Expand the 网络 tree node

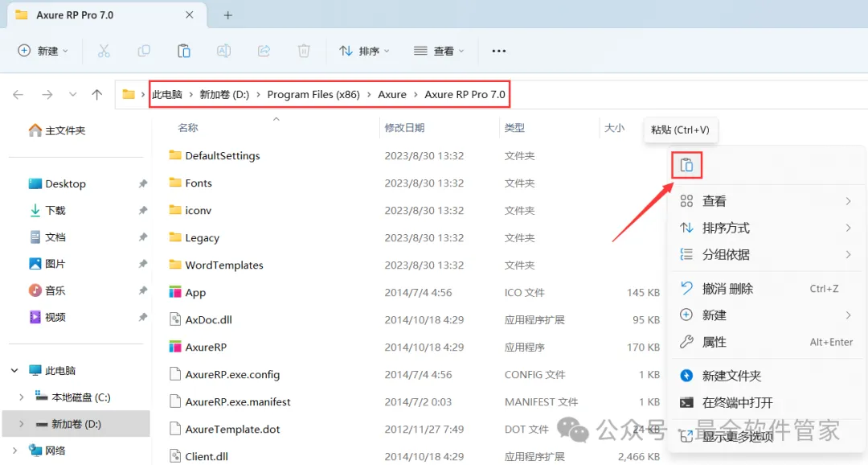pos(15,450)
